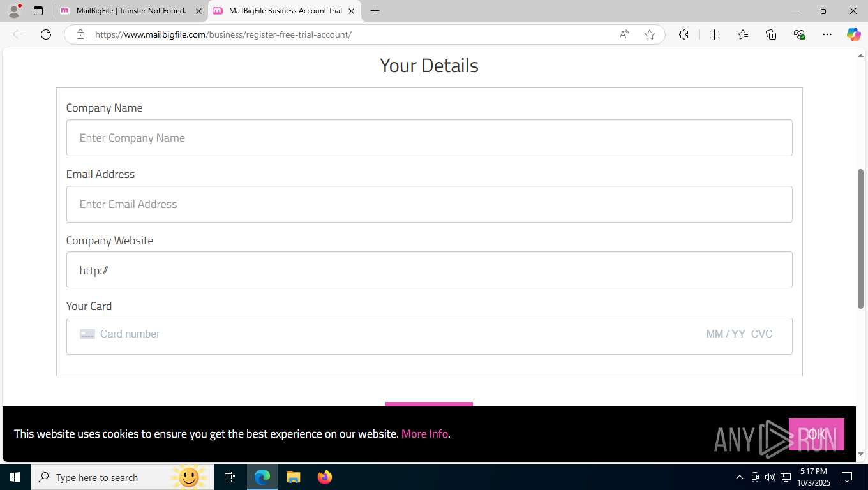Open Task View on taskbar
868x490 pixels.
pyautogui.click(x=230, y=477)
